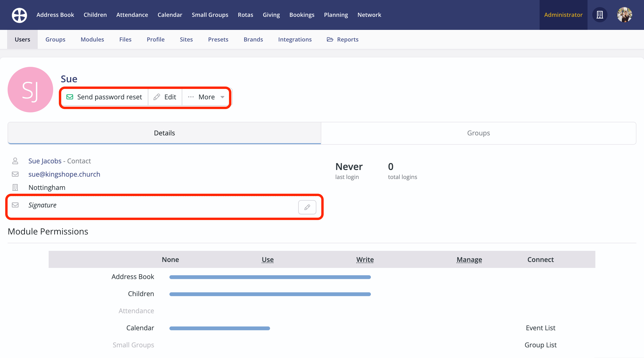Image resolution: width=644 pixels, height=358 pixels.
Task: Click the Send password reset button
Action: 104,97
